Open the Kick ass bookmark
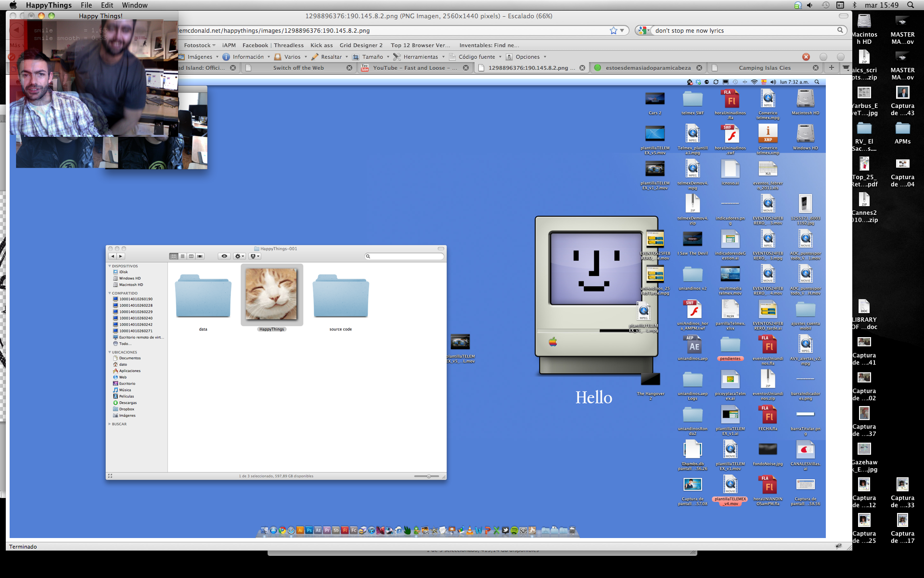Image resolution: width=924 pixels, height=578 pixels. pyautogui.click(x=321, y=45)
